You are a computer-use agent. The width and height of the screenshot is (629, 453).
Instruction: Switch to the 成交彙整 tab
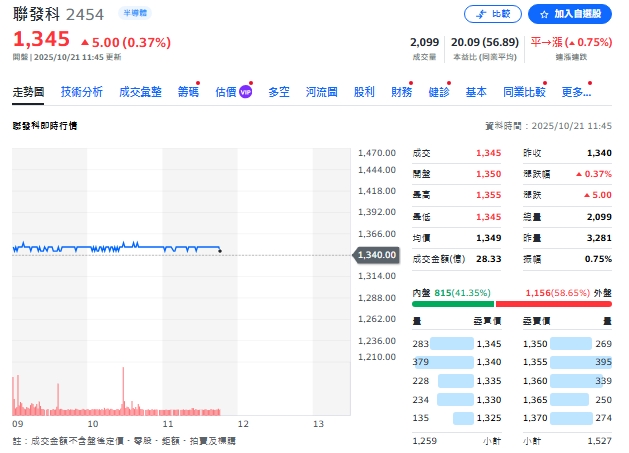140,92
